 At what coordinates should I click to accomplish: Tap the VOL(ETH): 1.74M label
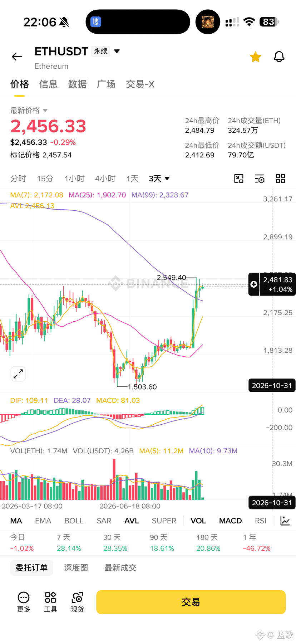39,451
